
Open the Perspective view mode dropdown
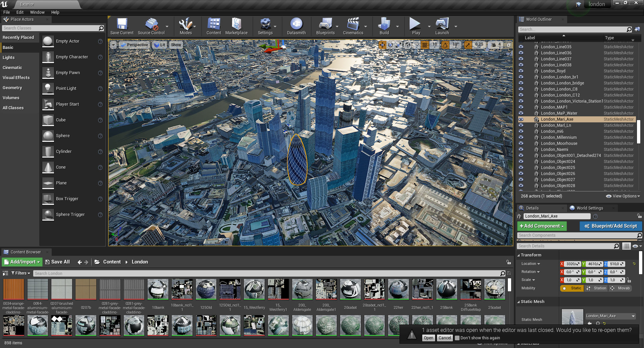coord(134,45)
